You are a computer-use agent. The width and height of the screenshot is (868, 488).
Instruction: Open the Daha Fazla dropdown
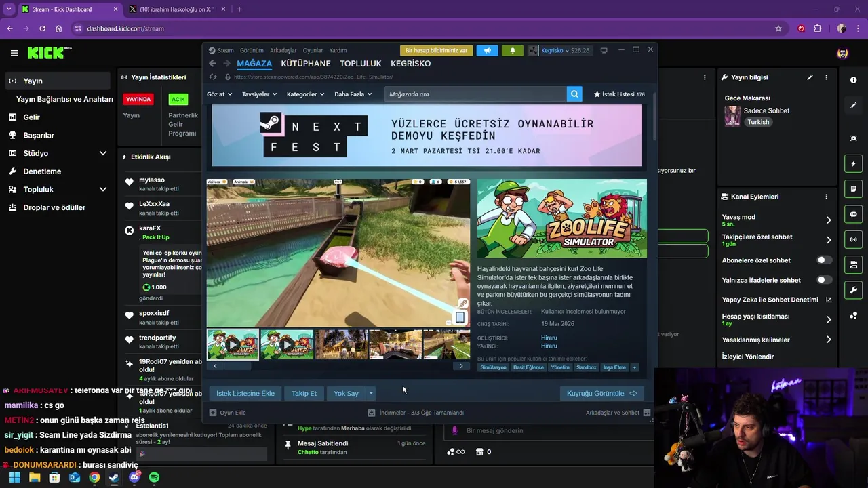pyautogui.click(x=353, y=94)
